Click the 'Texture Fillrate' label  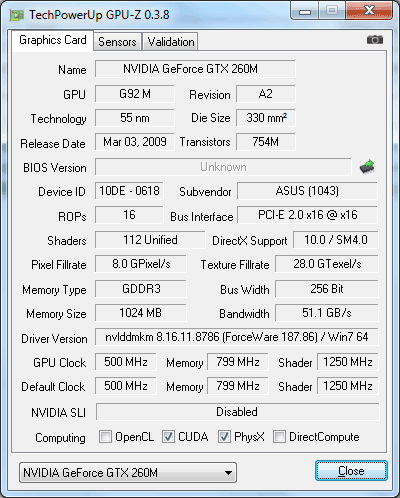[x=235, y=265]
